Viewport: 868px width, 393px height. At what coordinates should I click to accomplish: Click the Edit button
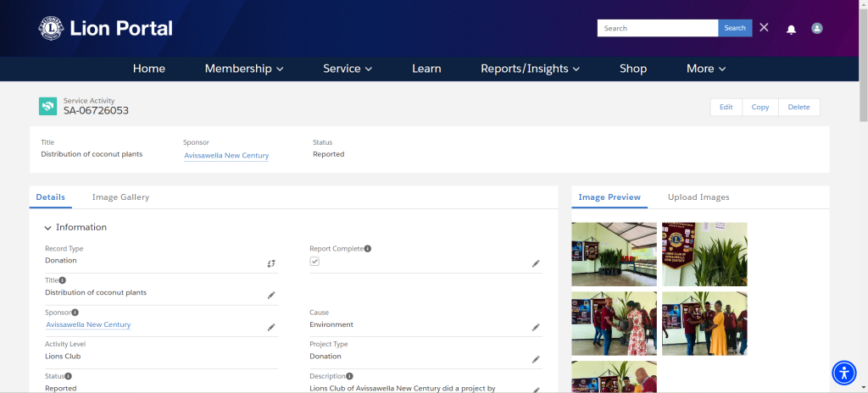pyautogui.click(x=726, y=108)
